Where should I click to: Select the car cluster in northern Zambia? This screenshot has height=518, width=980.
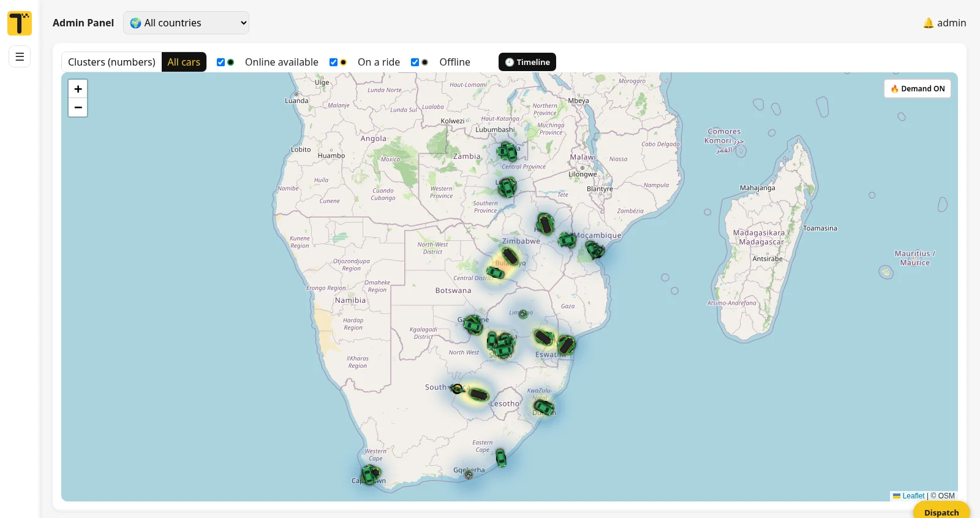pos(507,151)
